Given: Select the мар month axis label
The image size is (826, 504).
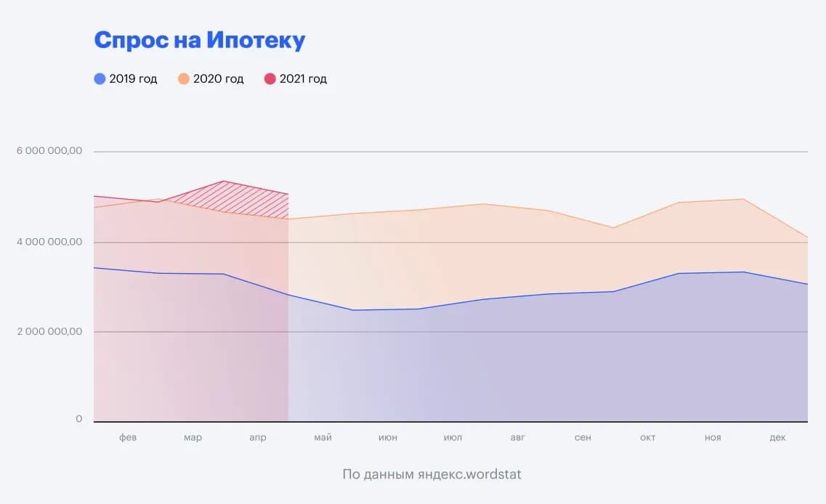Looking at the screenshot, I should [193, 437].
